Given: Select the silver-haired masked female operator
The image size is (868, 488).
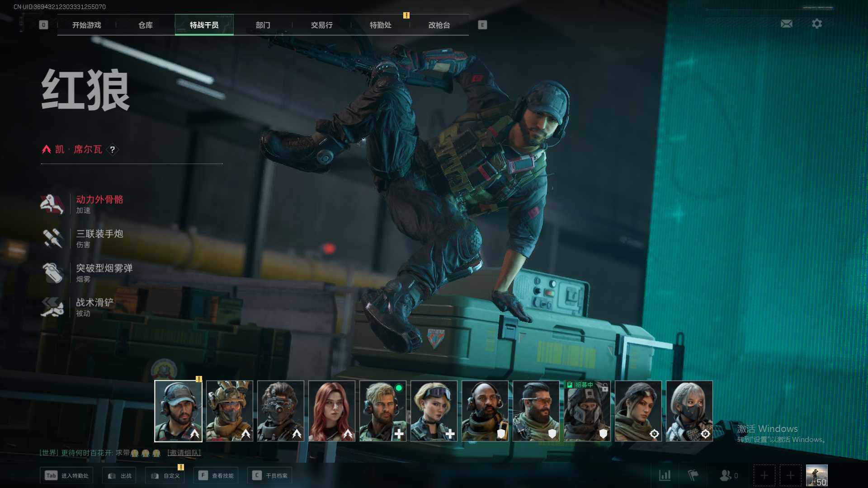Looking at the screenshot, I should 689,411.
